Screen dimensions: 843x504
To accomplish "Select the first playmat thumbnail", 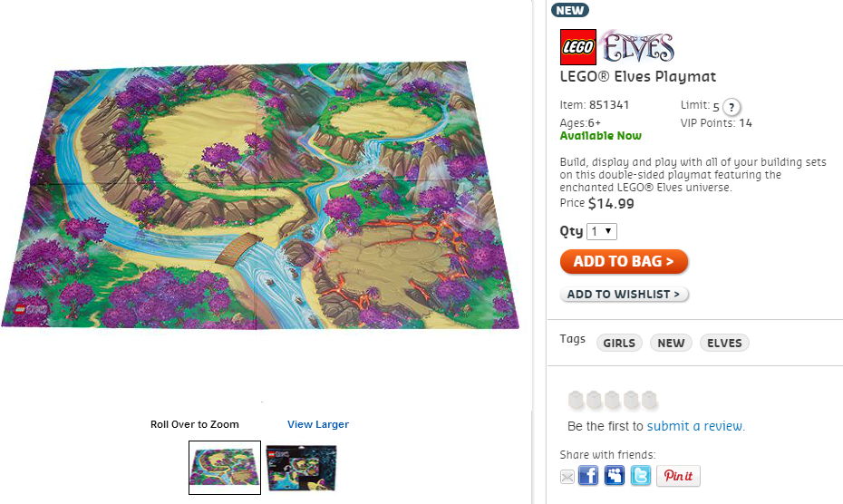I will point(225,468).
